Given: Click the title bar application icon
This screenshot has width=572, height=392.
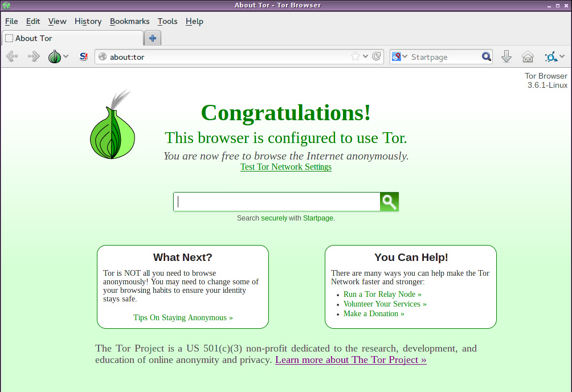Looking at the screenshot, I should 6,5.
